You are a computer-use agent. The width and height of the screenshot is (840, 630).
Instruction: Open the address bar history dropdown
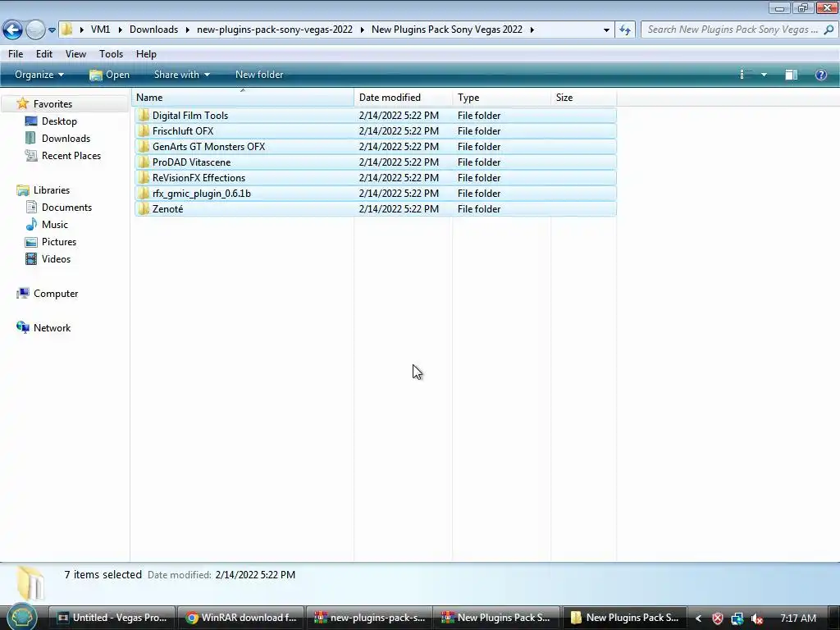606,30
